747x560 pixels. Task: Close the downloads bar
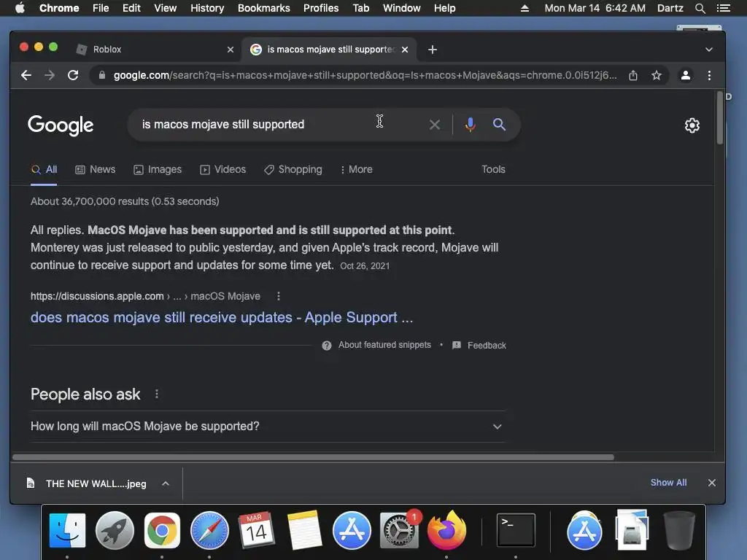712,483
